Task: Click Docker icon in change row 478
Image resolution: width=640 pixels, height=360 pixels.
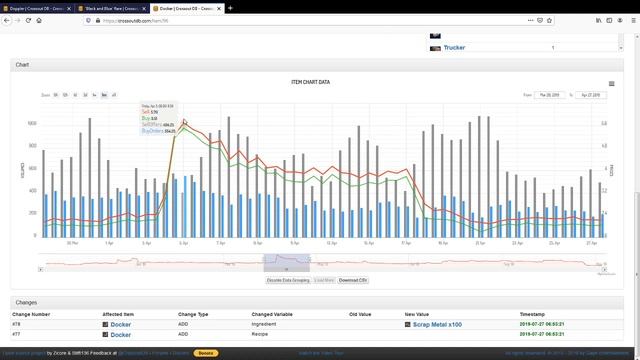Action: tap(105, 324)
